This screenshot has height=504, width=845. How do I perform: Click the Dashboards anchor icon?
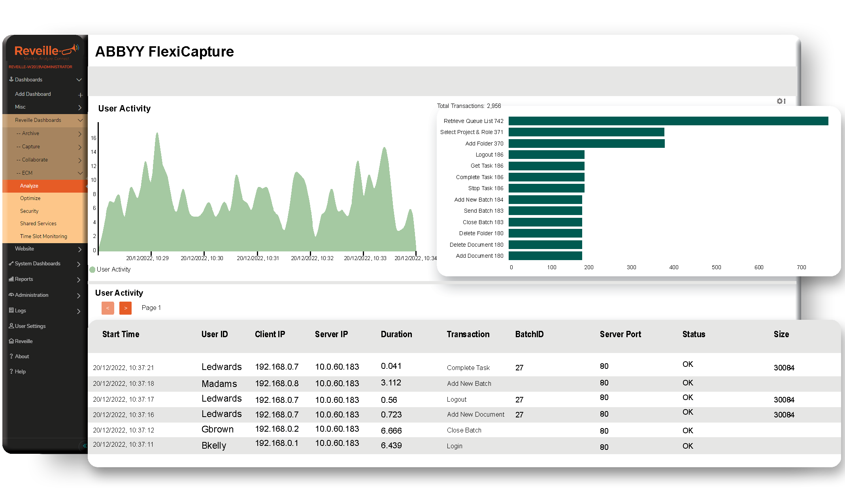(11, 79)
